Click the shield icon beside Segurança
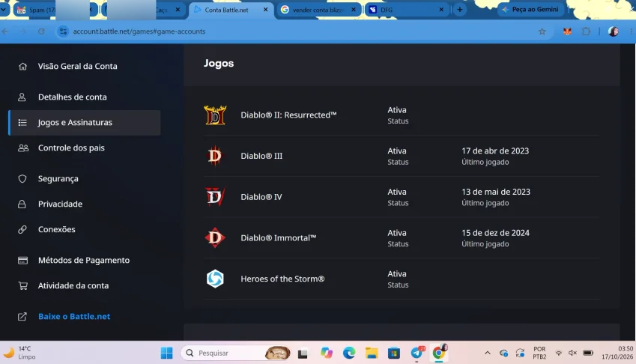This screenshot has width=636, height=364. [x=22, y=179]
